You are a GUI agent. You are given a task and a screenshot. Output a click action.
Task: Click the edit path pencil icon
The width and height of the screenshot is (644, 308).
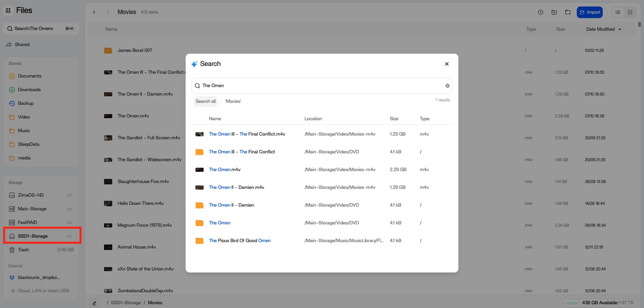coord(94,303)
